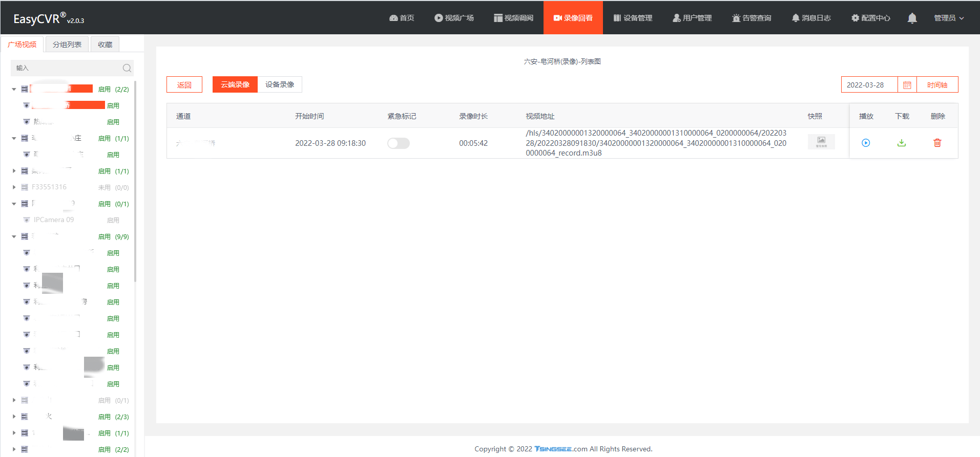
Task: Switch to the 广场视频 tab
Action: coord(22,45)
